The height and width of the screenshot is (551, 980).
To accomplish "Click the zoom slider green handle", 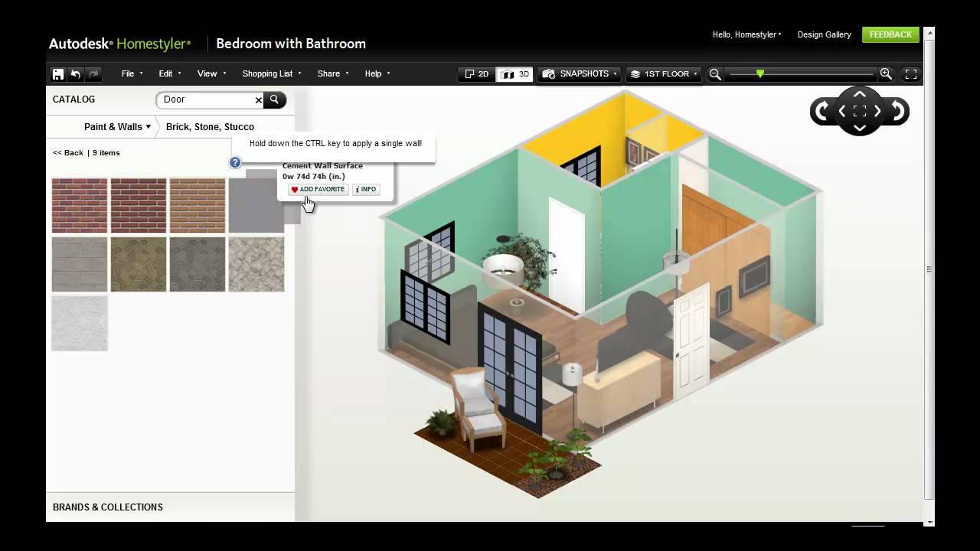I will coord(760,73).
